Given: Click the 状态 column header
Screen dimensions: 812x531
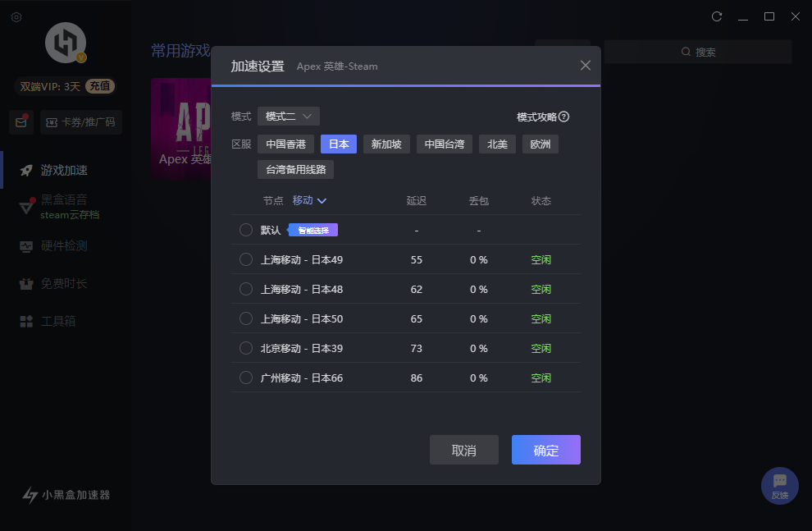Looking at the screenshot, I should 541,200.
